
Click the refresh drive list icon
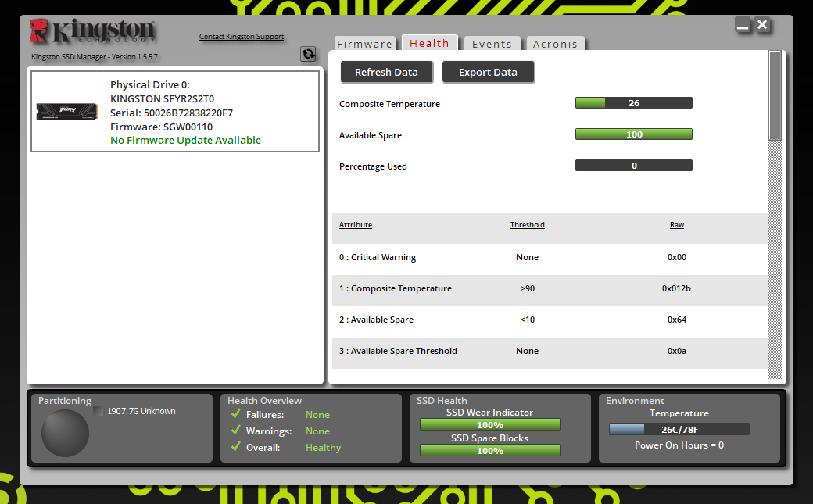(x=308, y=54)
